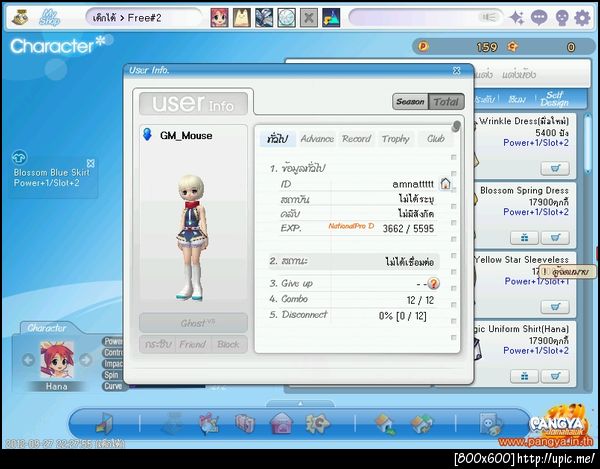Gift the Blossom Spring Dress
The height and width of the screenshot is (469, 600).
(524, 238)
